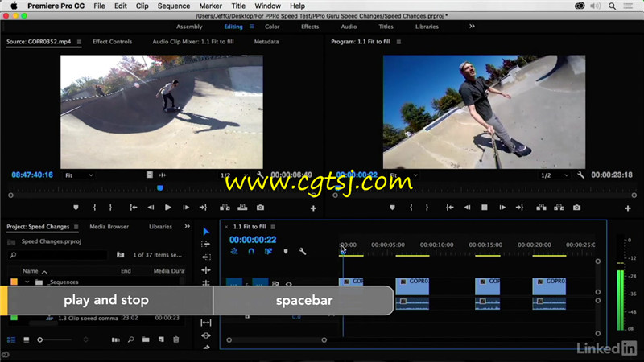Switch to Effect Controls tab
This screenshot has height=362, width=644.
112,42
